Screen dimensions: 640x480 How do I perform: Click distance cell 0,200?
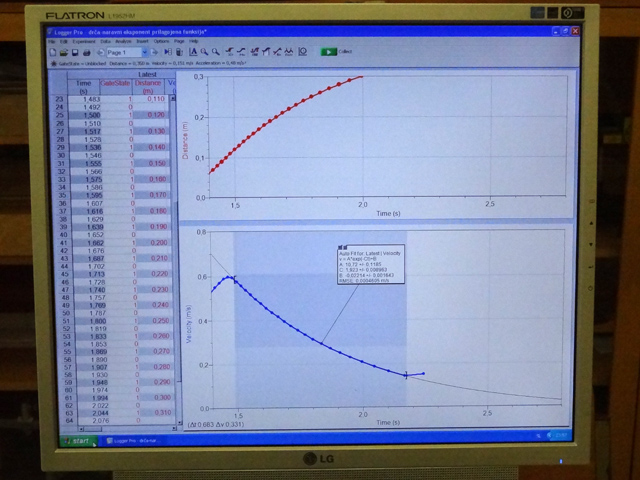pyautogui.click(x=158, y=242)
